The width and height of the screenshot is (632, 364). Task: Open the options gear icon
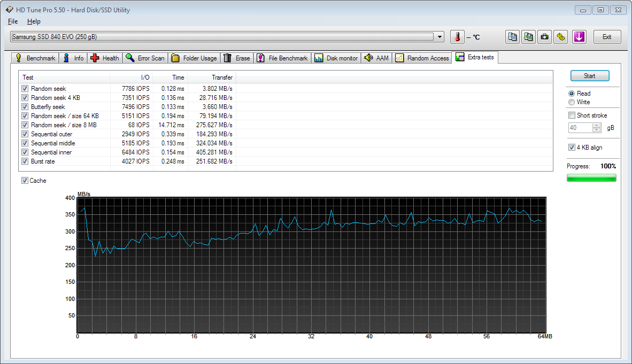[x=561, y=37]
